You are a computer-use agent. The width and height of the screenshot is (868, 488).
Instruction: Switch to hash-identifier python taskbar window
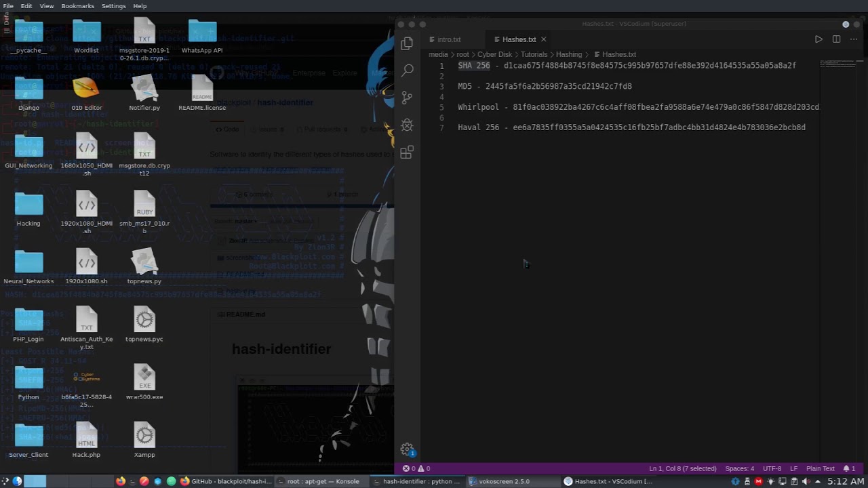[x=417, y=481]
